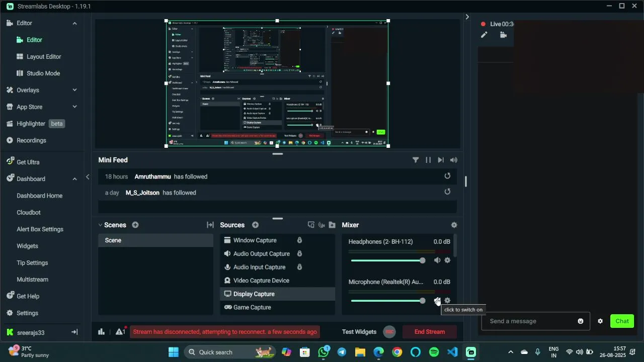Screen dimensions: 644x362
Task: Click Test Widgets
Action: point(359,332)
